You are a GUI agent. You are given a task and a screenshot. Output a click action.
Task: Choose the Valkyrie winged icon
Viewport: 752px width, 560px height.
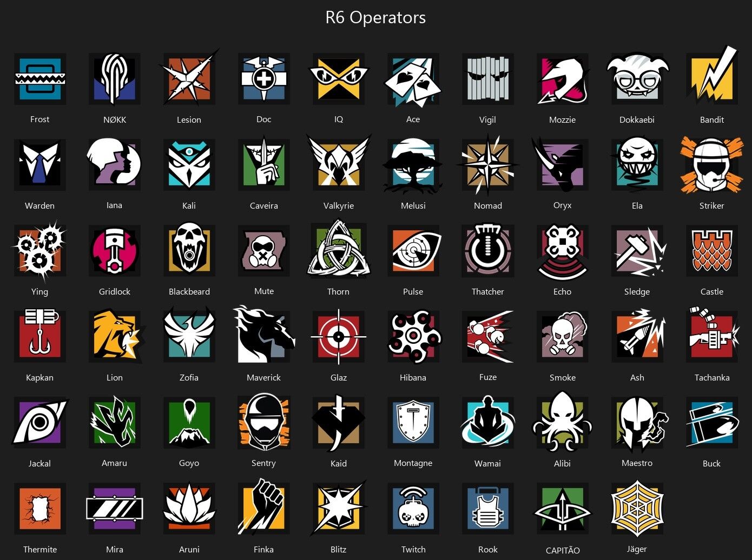tap(339, 165)
